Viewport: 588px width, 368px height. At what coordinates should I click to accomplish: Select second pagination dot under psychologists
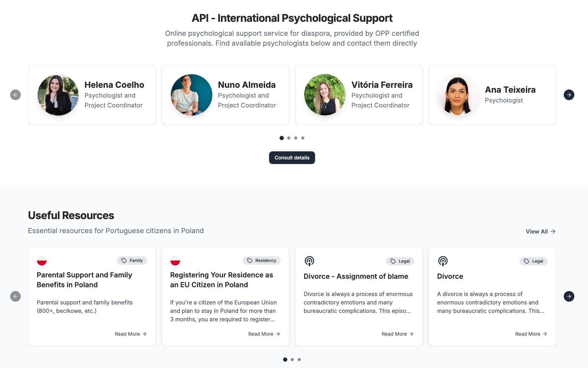289,138
